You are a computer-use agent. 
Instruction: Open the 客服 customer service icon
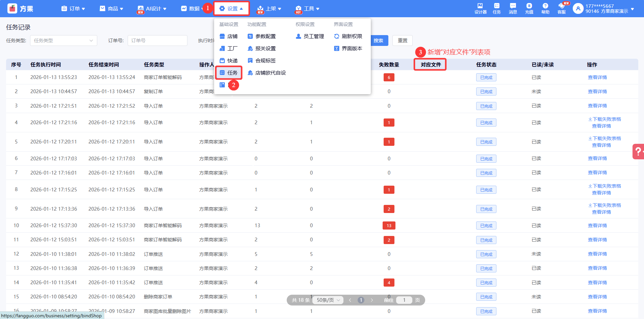coord(562,6)
